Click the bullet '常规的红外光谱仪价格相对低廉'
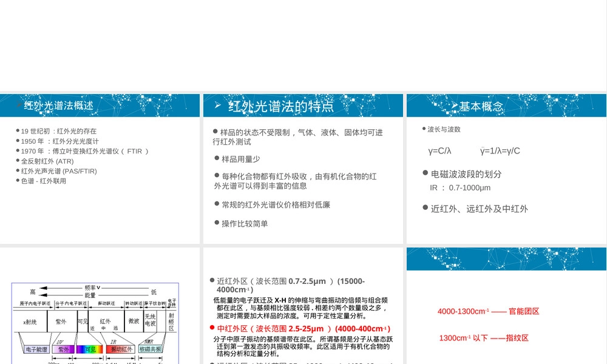 pyautogui.click(x=276, y=204)
